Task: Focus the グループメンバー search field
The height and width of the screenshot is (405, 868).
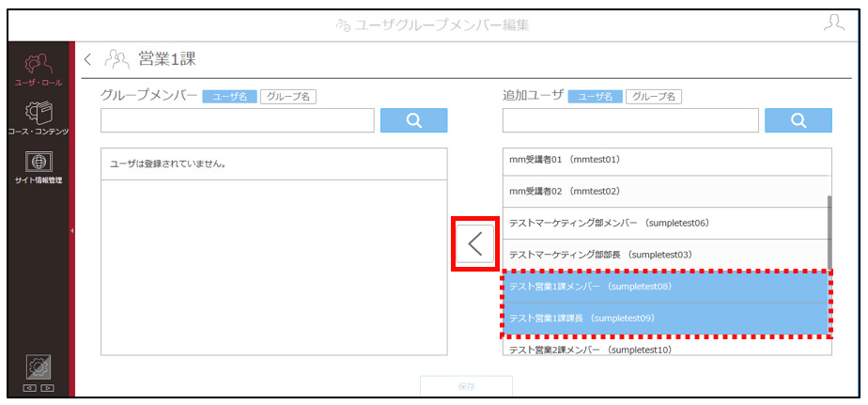Action: pyautogui.click(x=238, y=120)
